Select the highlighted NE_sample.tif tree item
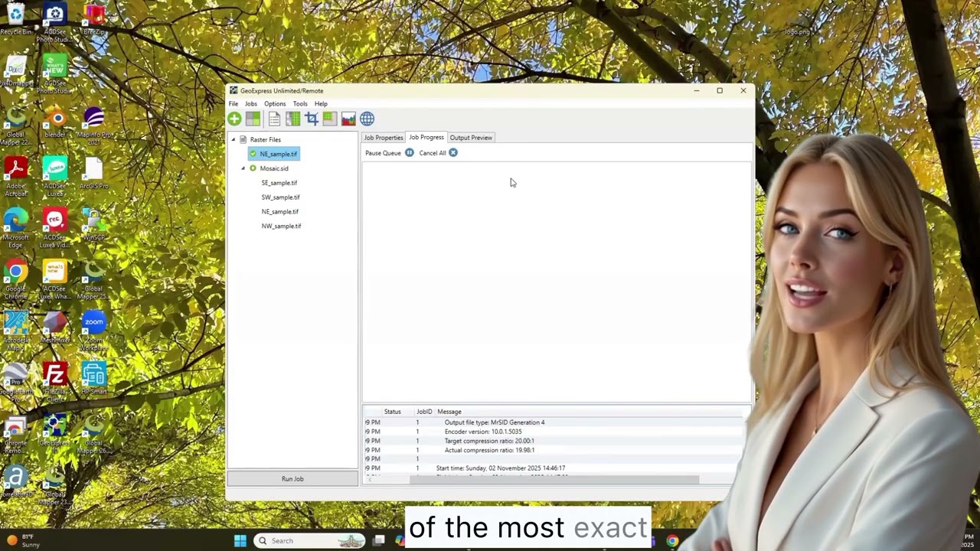The height and width of the screenshot is (551, 980). [x=273, y=154]
